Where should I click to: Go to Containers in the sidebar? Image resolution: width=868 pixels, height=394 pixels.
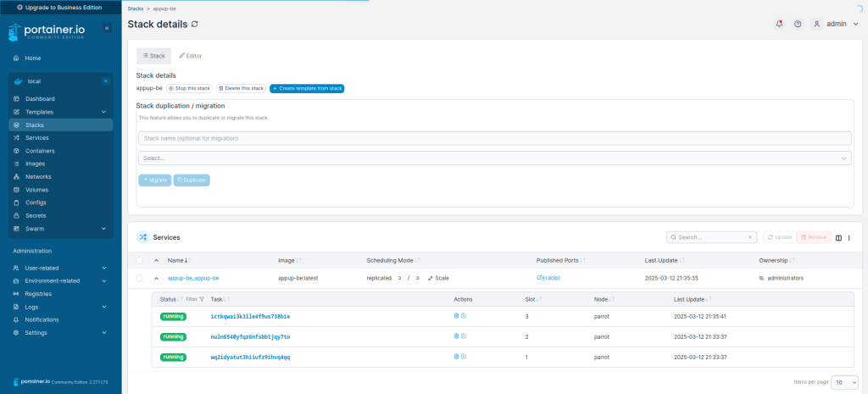pos(40,151)
